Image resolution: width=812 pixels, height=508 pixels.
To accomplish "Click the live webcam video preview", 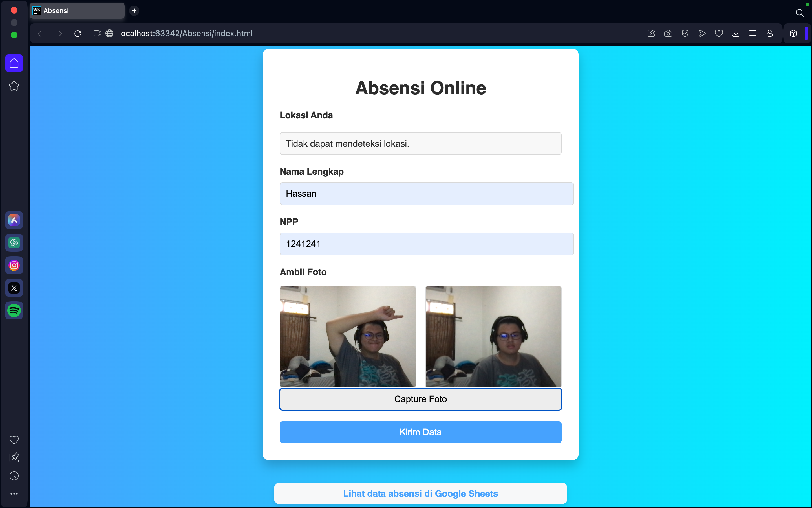I will coord(348,336).
